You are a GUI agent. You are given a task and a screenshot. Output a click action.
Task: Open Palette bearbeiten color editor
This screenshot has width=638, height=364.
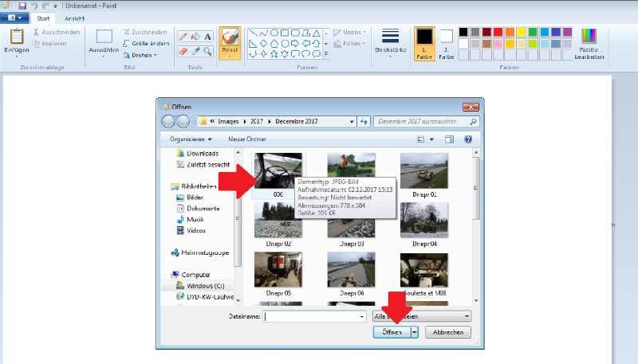(589, 43)
